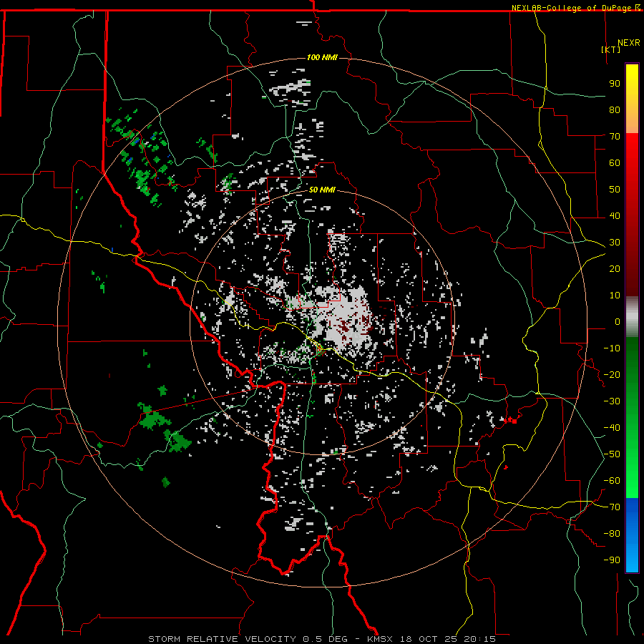Click the 90 value on the velocity scale
This screenshot has height=644, width=644.
615,84
